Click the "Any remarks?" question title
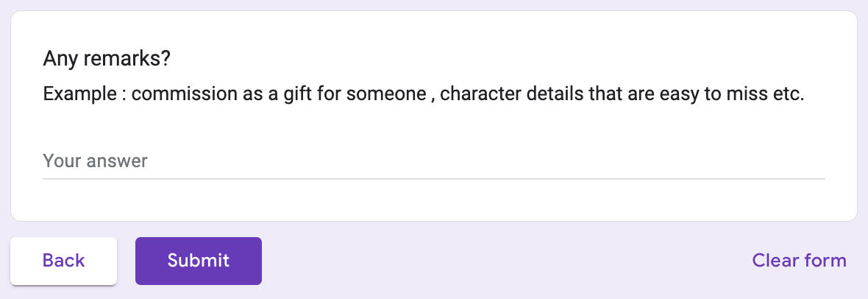 tap(107, 59)
